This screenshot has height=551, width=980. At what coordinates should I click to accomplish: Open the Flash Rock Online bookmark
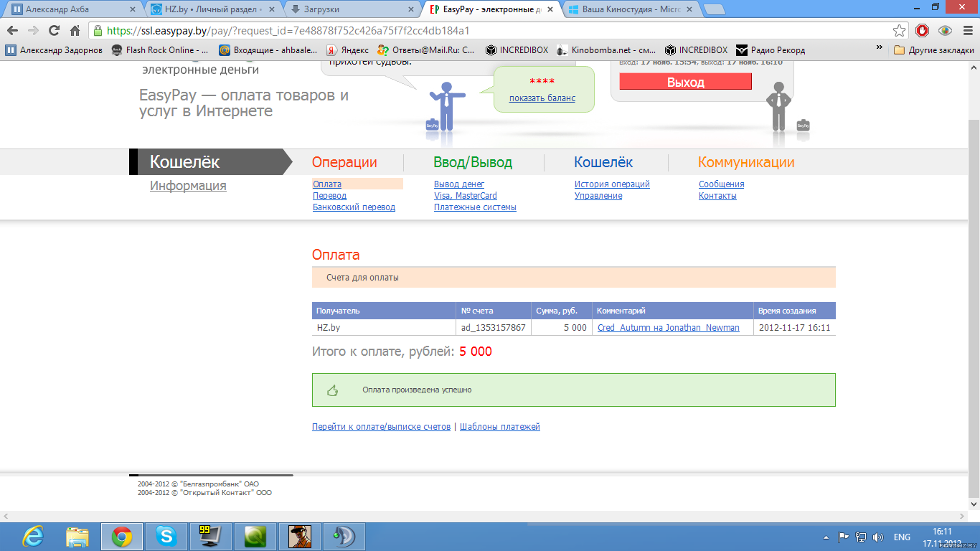click(x=160, y=50)
